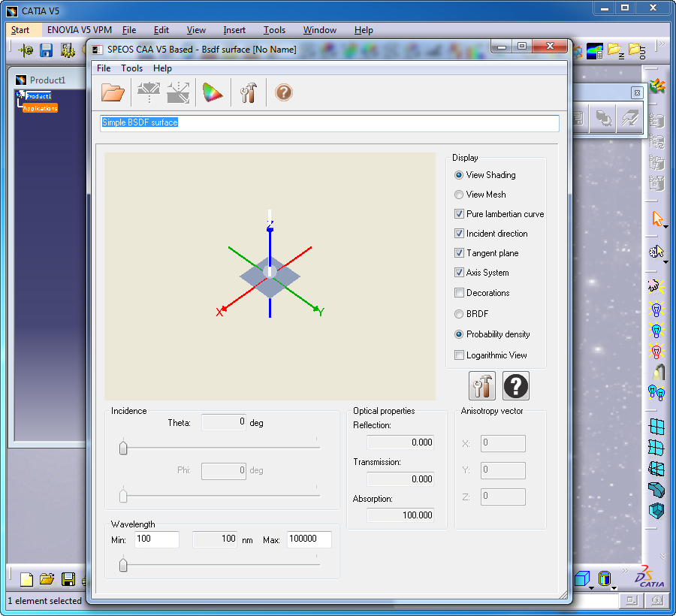Select View Shading radio button
This screenshot has height=616, width=676.
point(459,175)
